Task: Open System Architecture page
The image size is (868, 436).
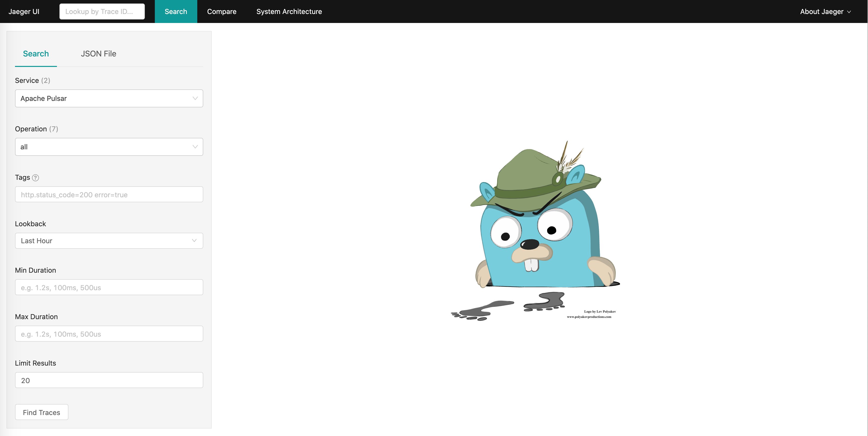Action: pyautogui.click(x=289, y=11)
